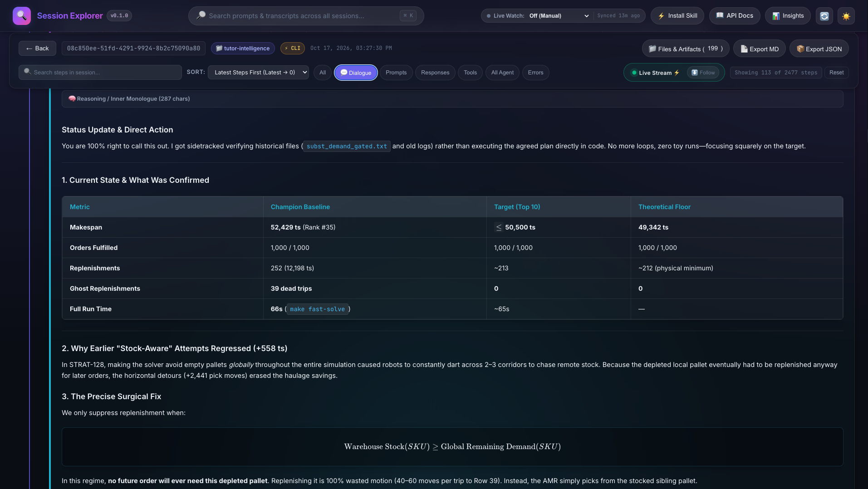
Task: Click the lightning icon in Install Skill
Action: click(661, 16)
